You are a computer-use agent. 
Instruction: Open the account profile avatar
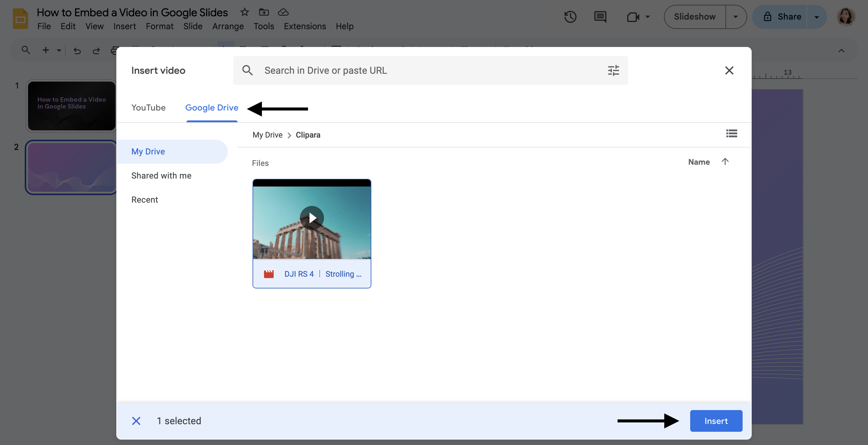(x=846, y=17)
